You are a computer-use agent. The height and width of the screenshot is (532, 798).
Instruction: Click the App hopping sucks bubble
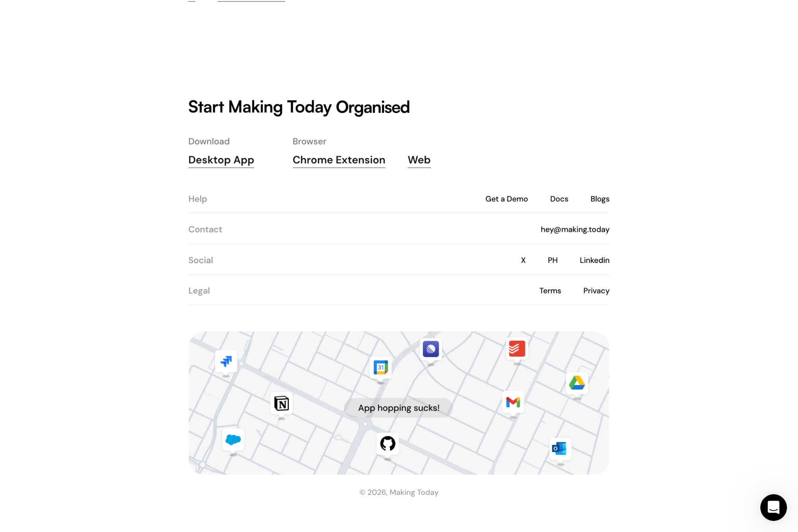click(398, 408)
